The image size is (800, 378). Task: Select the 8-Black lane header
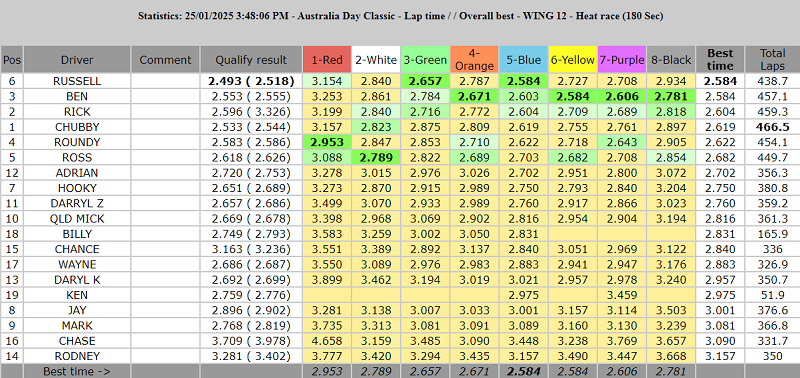pos(671,60)
